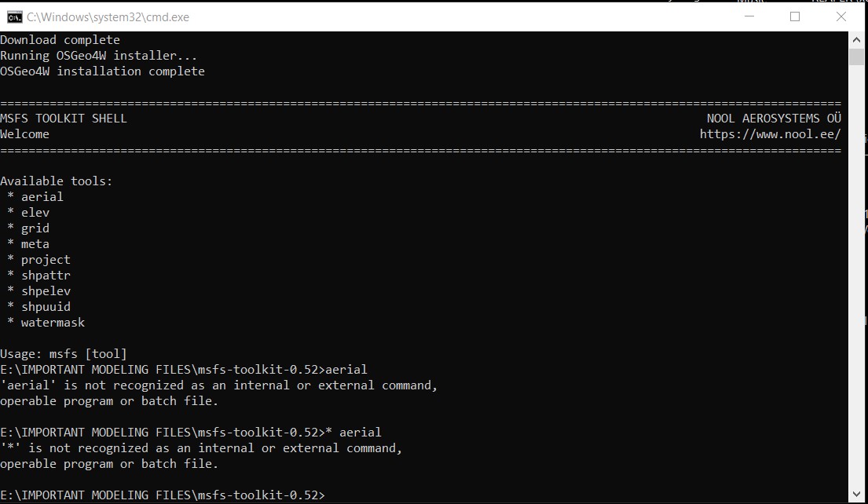Select the shpuuid tool entry

pyautogui.click(x=45, y=306)
